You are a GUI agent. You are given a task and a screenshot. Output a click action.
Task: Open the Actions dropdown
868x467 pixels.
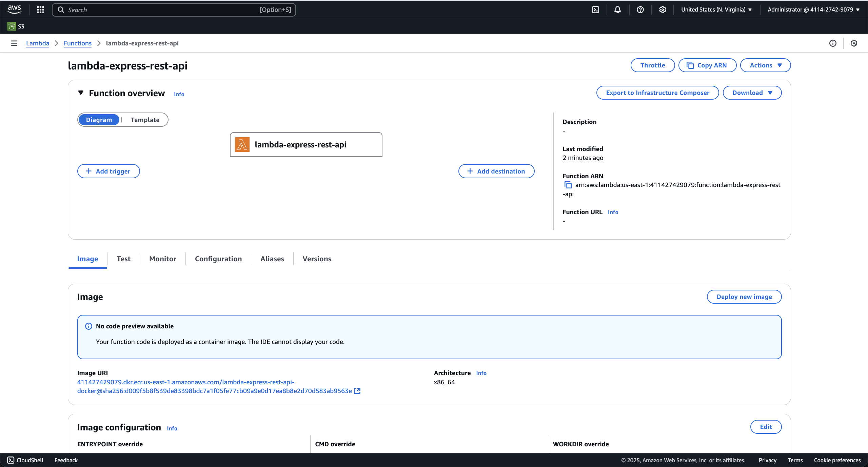765,65
